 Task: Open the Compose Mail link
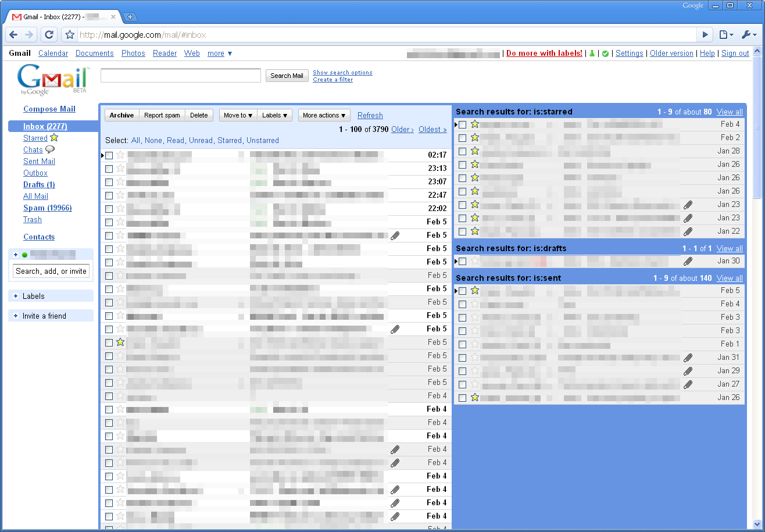click(49, 109)
